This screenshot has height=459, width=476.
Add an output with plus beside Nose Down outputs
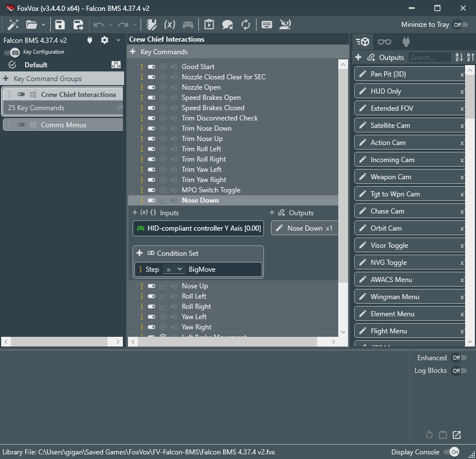[x=271, y=212]
